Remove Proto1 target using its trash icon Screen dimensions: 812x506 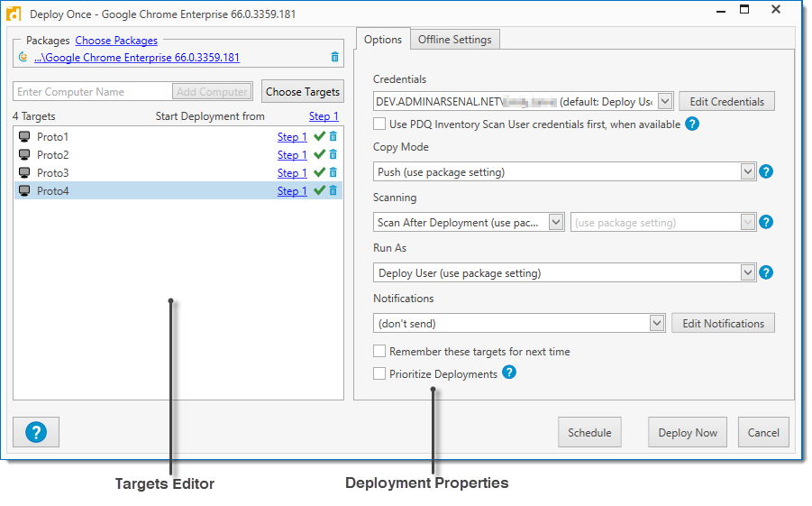pyautogui.click(x=333, y=137)
